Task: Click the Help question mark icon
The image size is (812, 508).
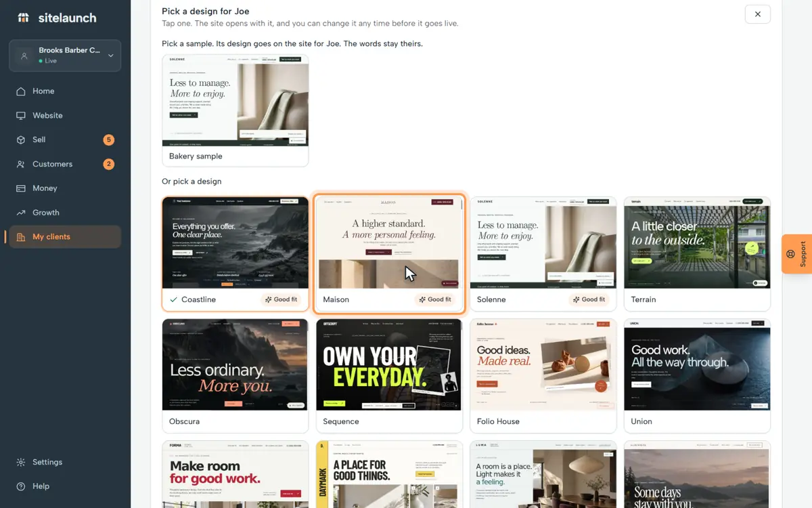Action: click(x=21, y=486)
